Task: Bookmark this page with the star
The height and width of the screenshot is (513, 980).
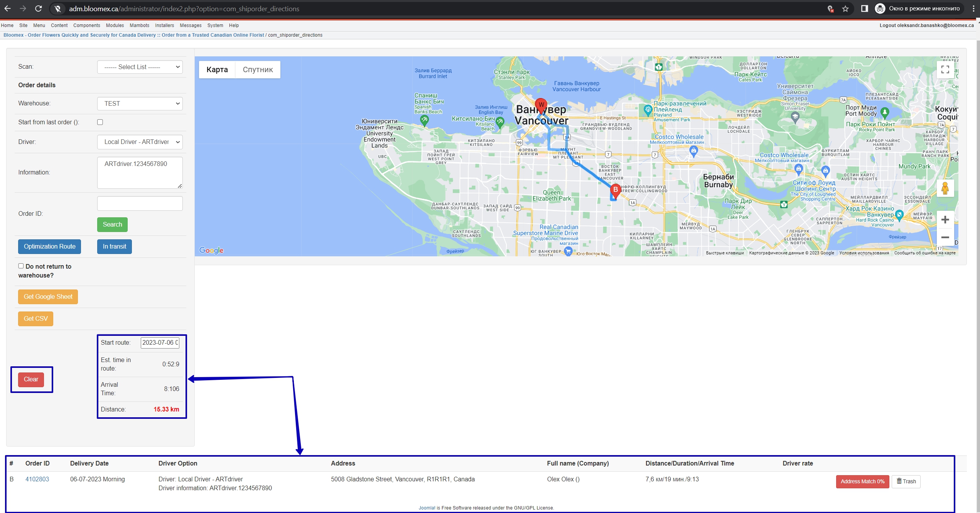Action: 845,8
